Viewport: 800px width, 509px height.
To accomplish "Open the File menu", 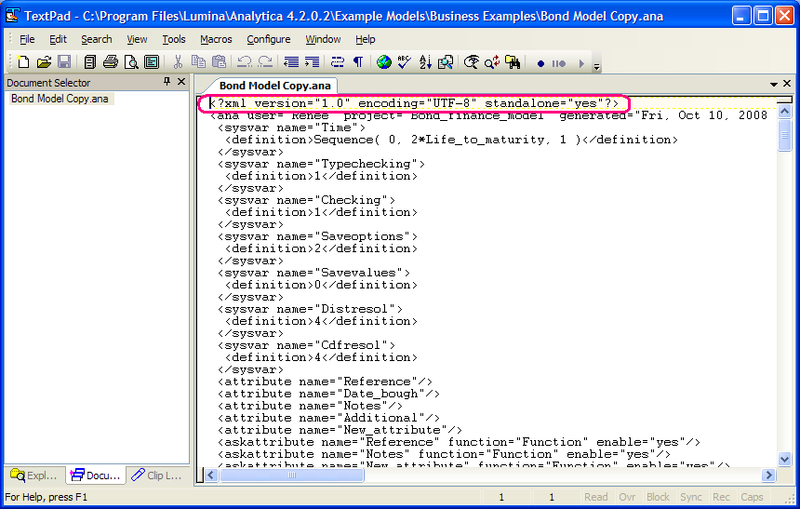I will coord(27,39).
